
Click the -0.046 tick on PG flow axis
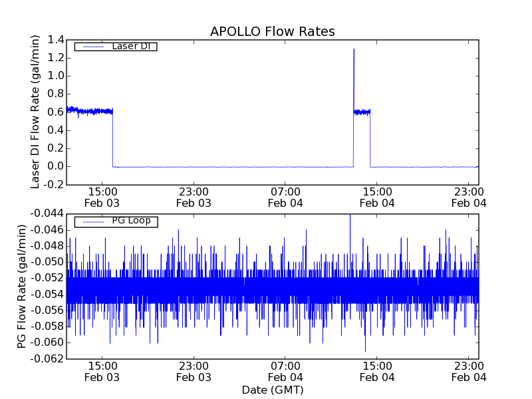tap(47, 230)
